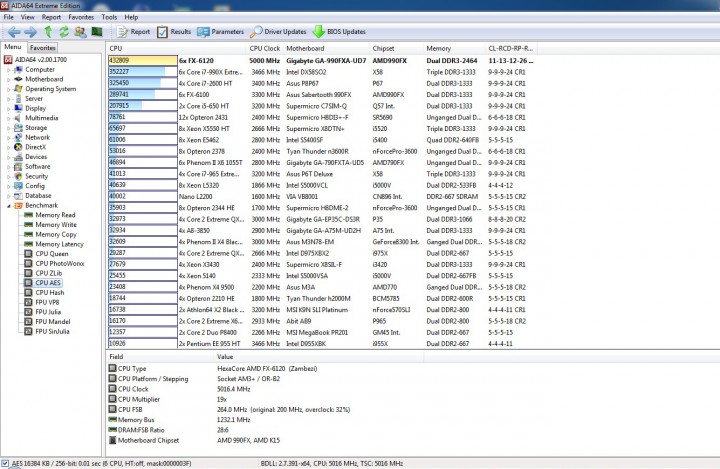
Task: Open the FPU Julia benchmark
Action: click(48, 311)
